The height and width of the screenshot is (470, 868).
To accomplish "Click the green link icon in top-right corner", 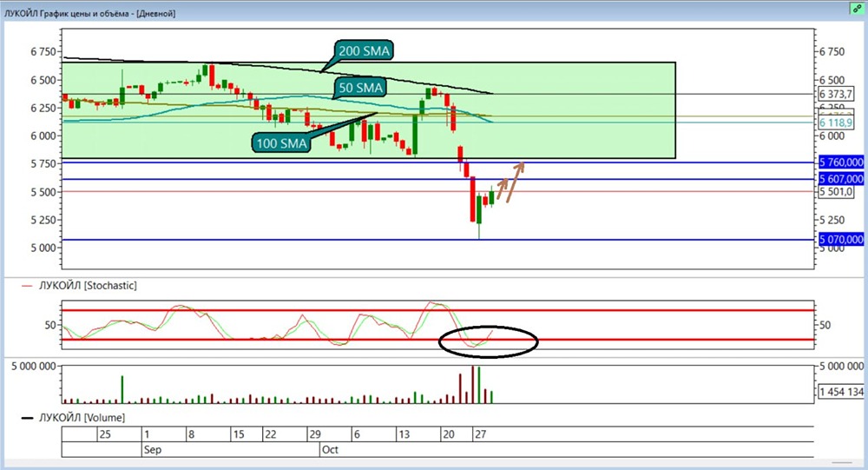I will [858, 9].
